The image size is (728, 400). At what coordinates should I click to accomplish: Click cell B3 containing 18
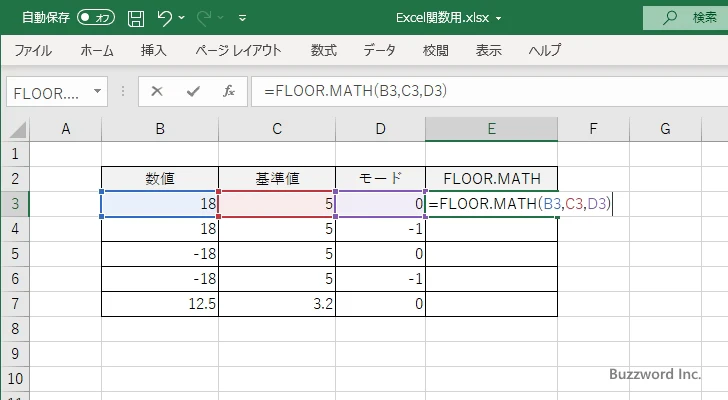pyautogui.click(x=160, y=204)
